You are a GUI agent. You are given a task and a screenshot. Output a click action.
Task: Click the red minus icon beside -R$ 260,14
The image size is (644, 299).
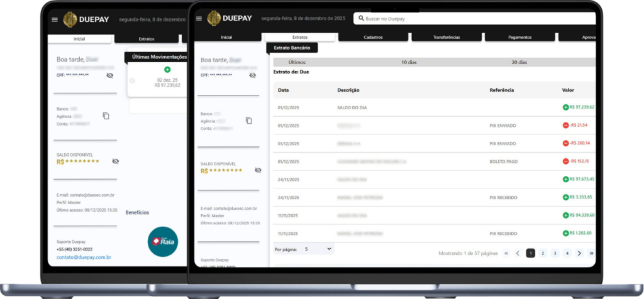565,144
